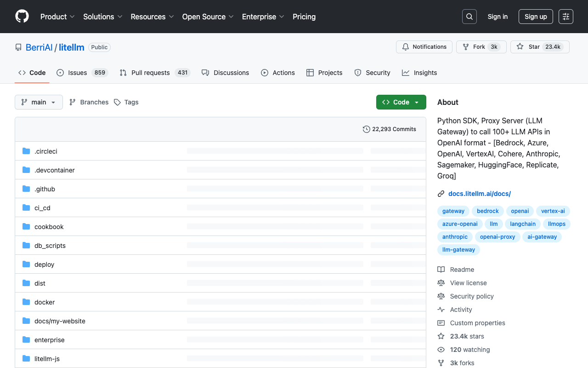Select the gateway topic tag
The width and height of the screenshot is (588, 368).
pos(453,211)
